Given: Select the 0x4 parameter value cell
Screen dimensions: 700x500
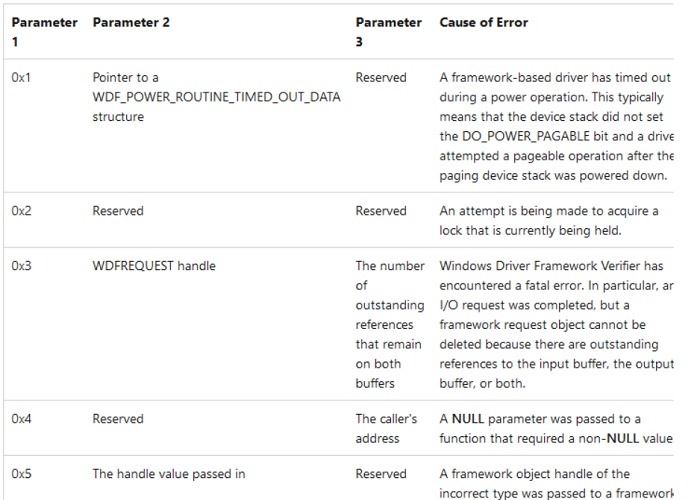Looking at the screenshot, I should pyautogui.click(x=22, y=419).
